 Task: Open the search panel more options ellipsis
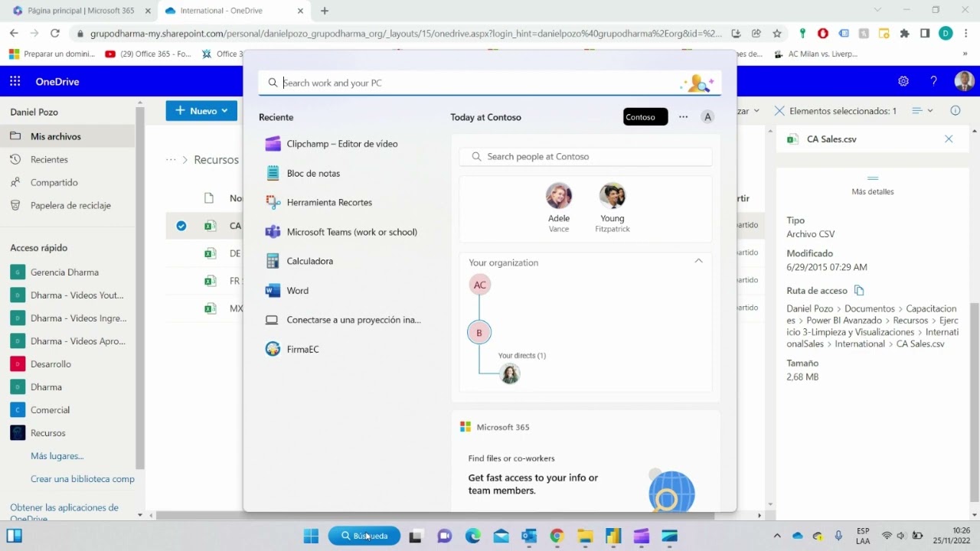point(684,117)
